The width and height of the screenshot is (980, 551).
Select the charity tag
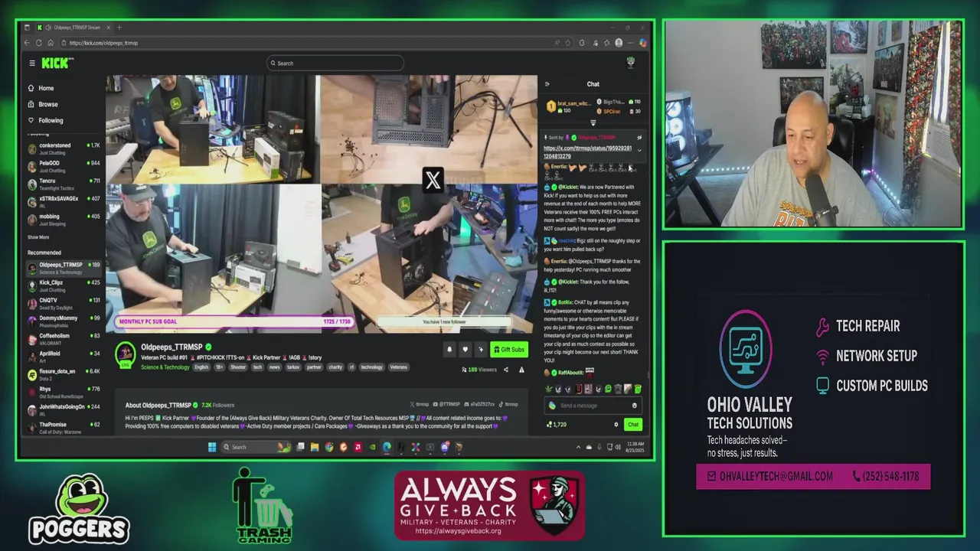point(335,367)
